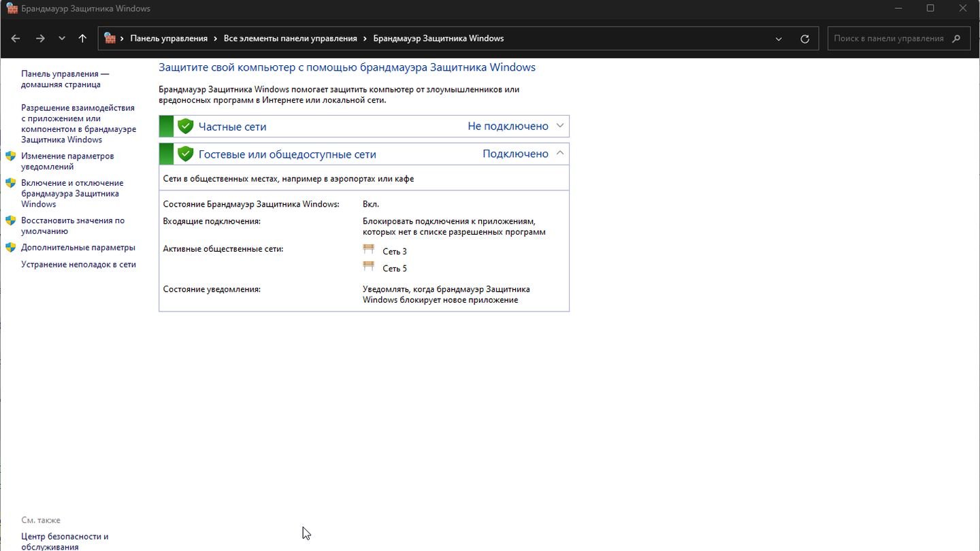Click green shield icon of 'Частные сети'
The image size is (980, 551).
(x=185, y=127)
